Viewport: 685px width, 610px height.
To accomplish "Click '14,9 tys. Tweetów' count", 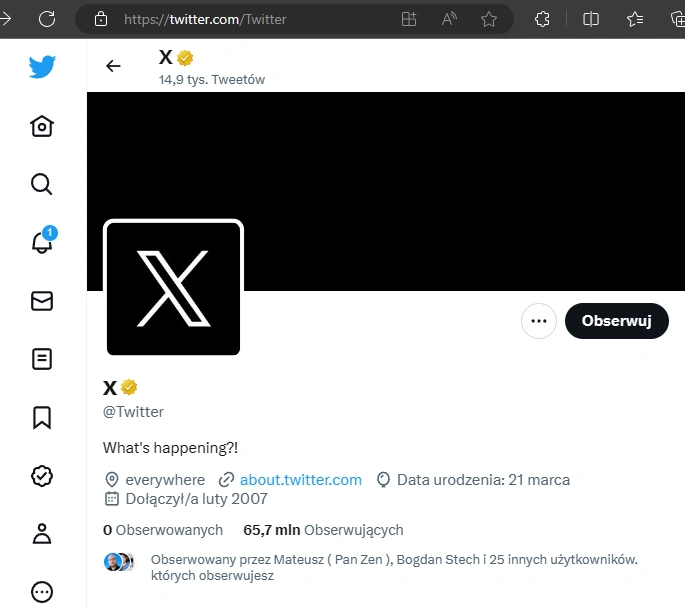I will (212, 80).
